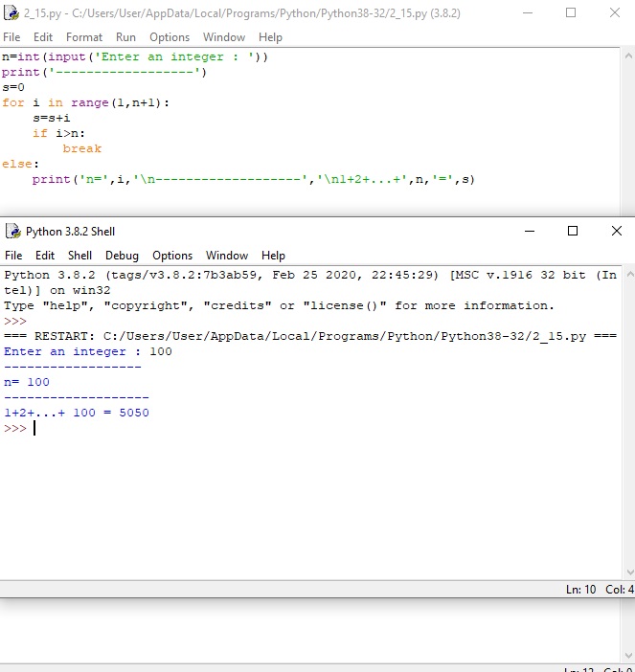Maximize the Python Shell window
Image resolution: width=635 pixels, height=672 pixels.
[x=573, y=231]
